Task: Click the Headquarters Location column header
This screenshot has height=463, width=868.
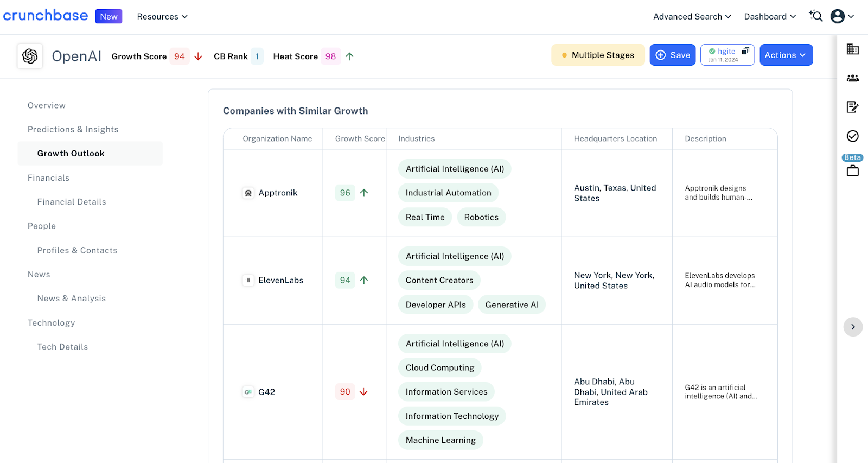Action: (615, 139)
